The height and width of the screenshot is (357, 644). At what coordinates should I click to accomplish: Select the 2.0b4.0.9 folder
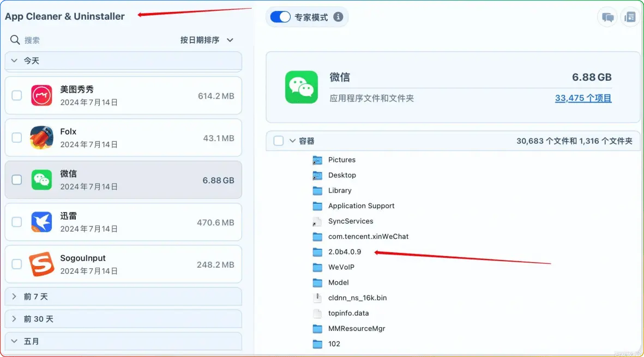pyautogui.click(x=344, y=252)
